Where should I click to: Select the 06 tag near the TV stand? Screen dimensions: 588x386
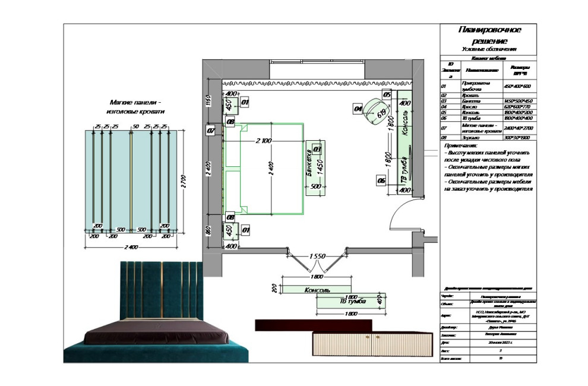(381, 180)
